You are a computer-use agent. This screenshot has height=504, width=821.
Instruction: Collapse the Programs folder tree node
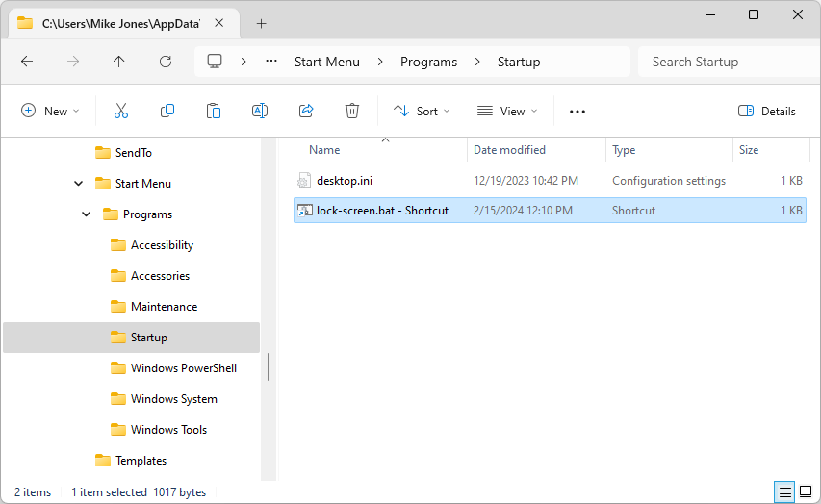(x=87, y=214)
